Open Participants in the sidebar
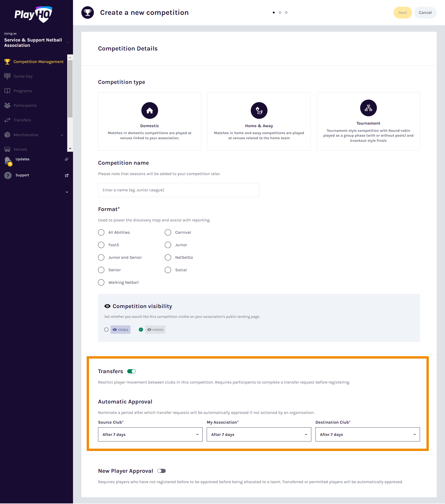 tap(25, 106)
